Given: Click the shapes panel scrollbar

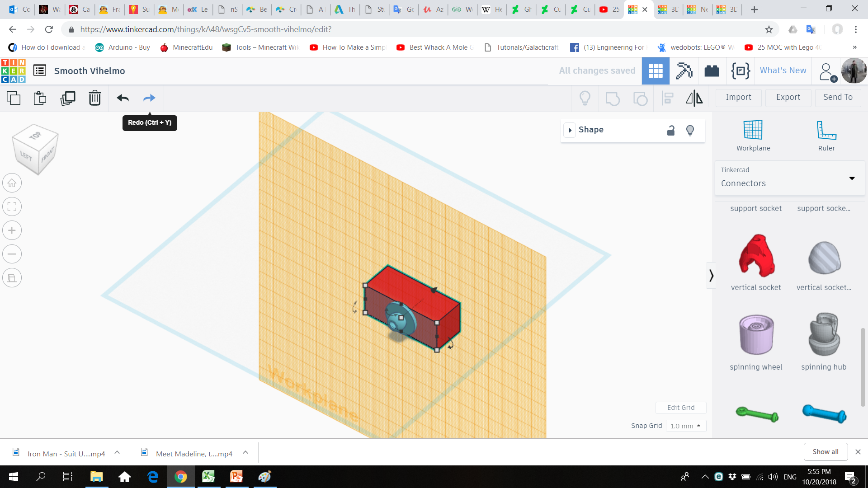Looking at the screenshot, I should click(863, 366).
